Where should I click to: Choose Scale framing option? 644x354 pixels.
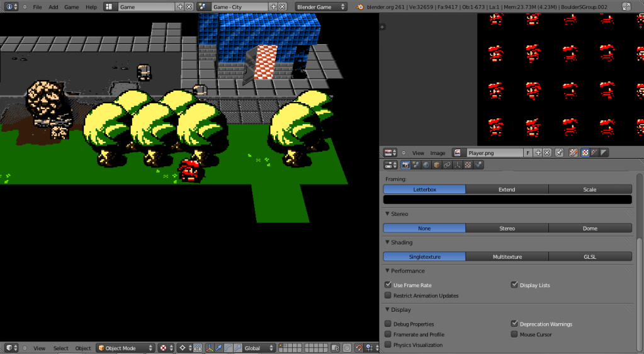590,189
